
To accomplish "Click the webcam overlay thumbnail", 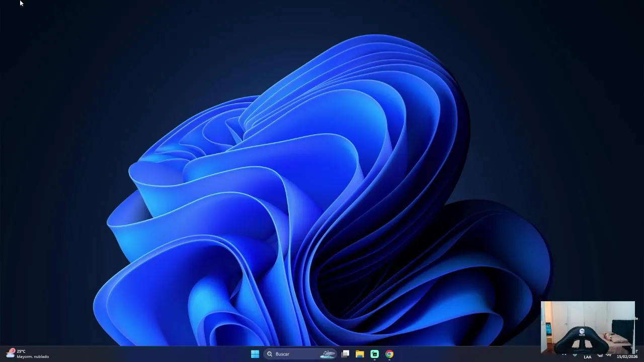I will [588, 327].
